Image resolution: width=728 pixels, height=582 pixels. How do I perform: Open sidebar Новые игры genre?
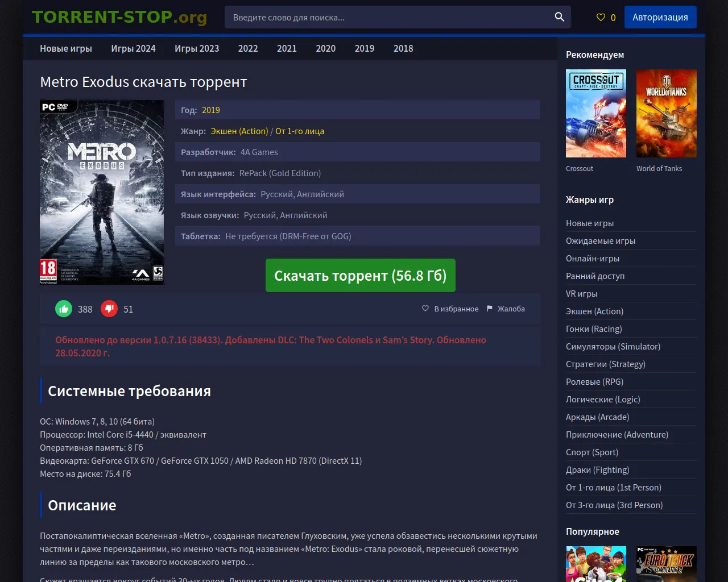pos(590,223)
